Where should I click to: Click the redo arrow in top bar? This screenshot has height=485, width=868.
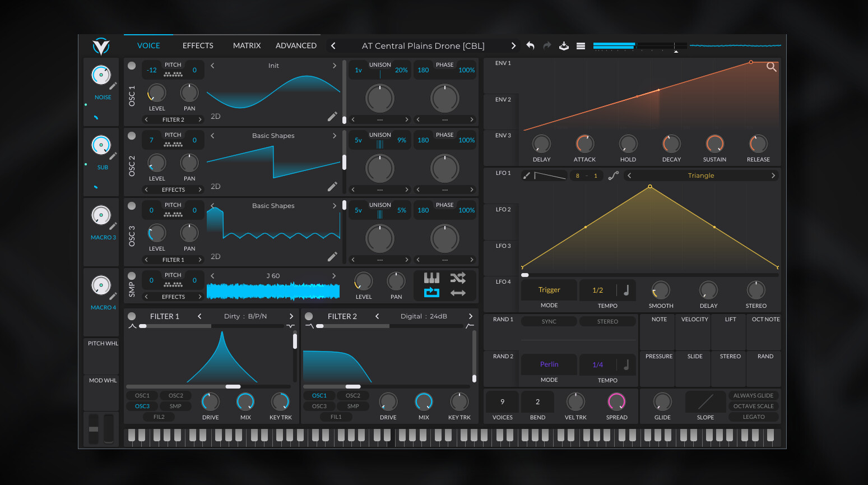point(547,46)
